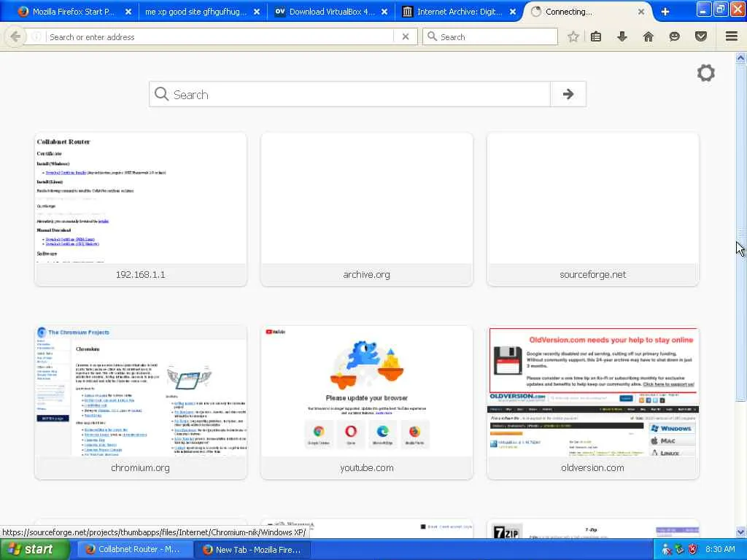Go back with the back arrow
The image size is (747, 560).
15,36
